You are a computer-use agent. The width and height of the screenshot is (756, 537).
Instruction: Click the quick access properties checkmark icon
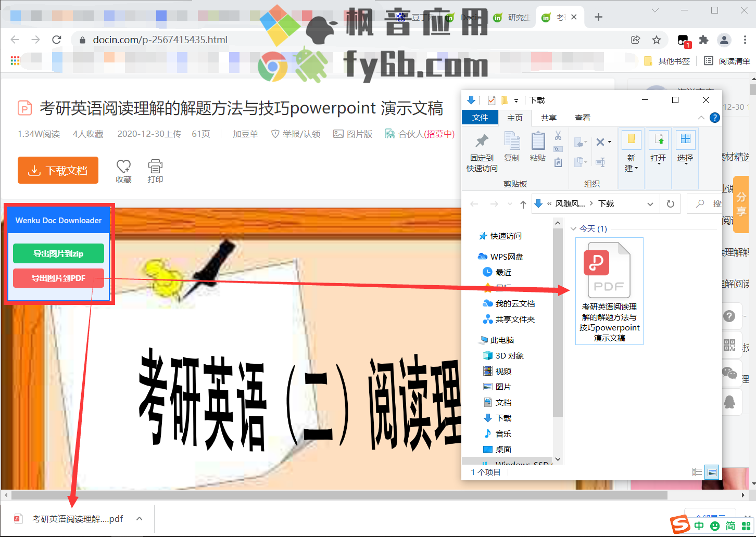(492, 100)
